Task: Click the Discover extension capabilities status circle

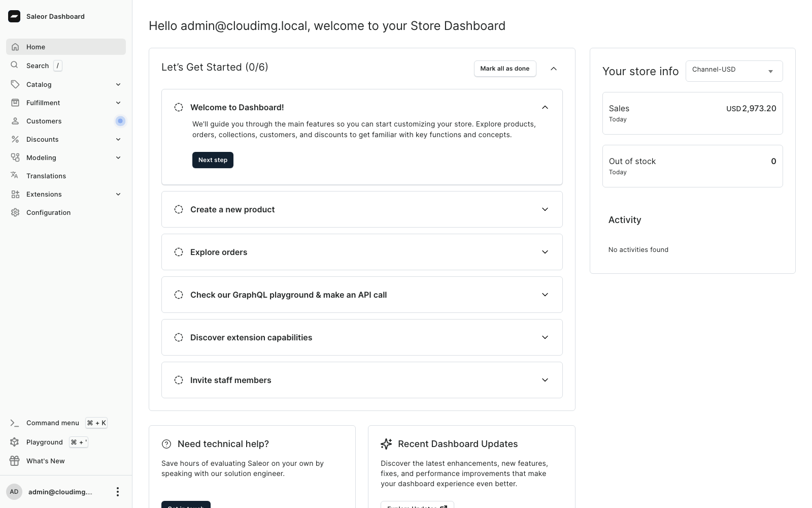Action: 179,337
